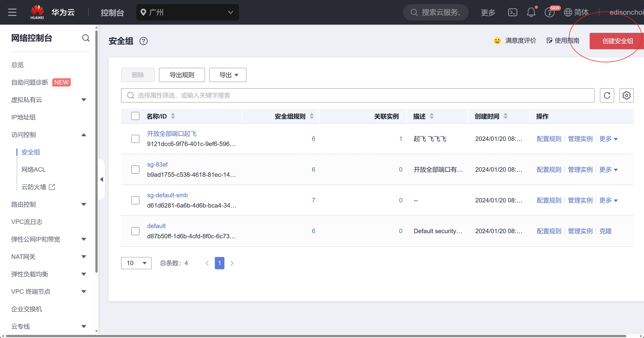Focus the security group filter search field
This screenshot has width=644, height=338.
tap(358, 95)
